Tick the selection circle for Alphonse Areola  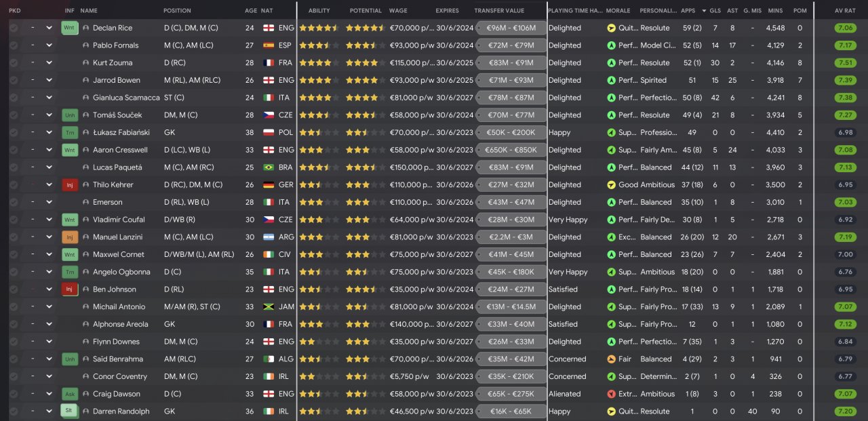coord(14,325)
